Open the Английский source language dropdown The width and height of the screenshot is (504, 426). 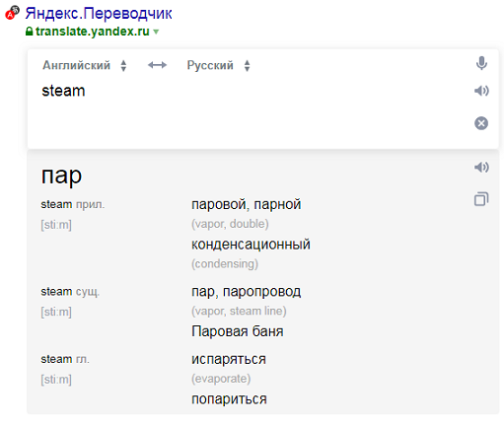tap(84, 65)
